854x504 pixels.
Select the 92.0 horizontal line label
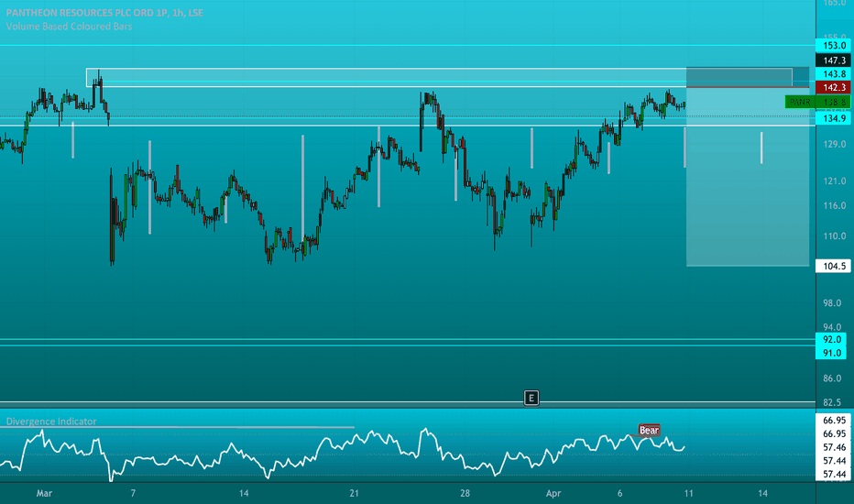pos(831,339)
